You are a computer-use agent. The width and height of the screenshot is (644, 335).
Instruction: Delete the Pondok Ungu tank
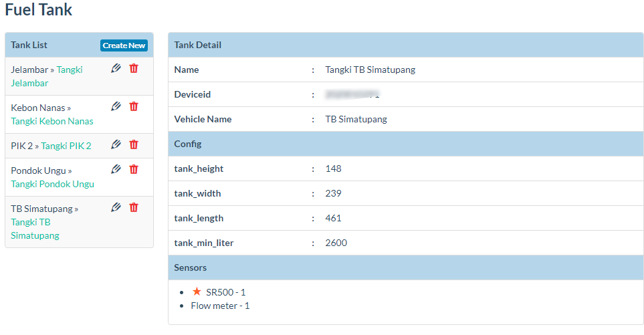tap(134, 169)
